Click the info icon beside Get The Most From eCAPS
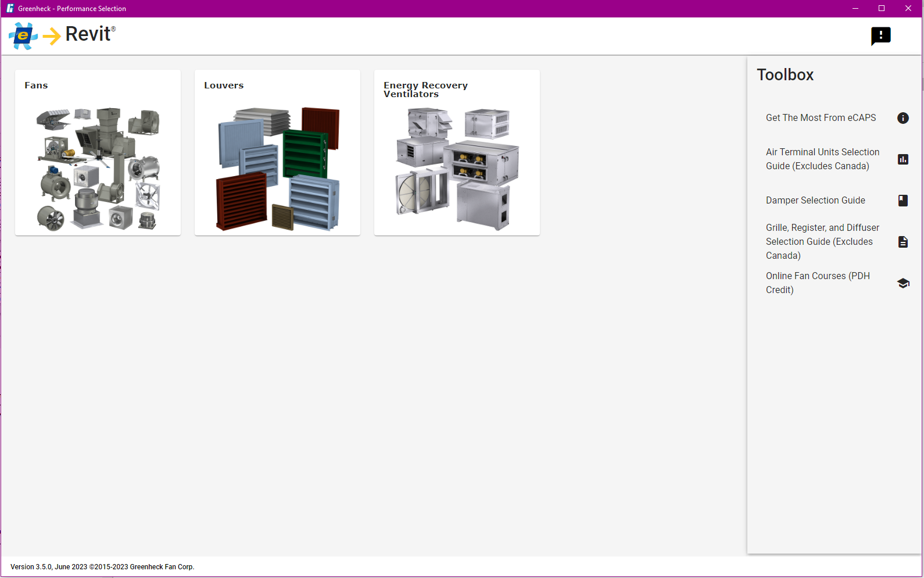Screen dimensions: 924x578 903,118
